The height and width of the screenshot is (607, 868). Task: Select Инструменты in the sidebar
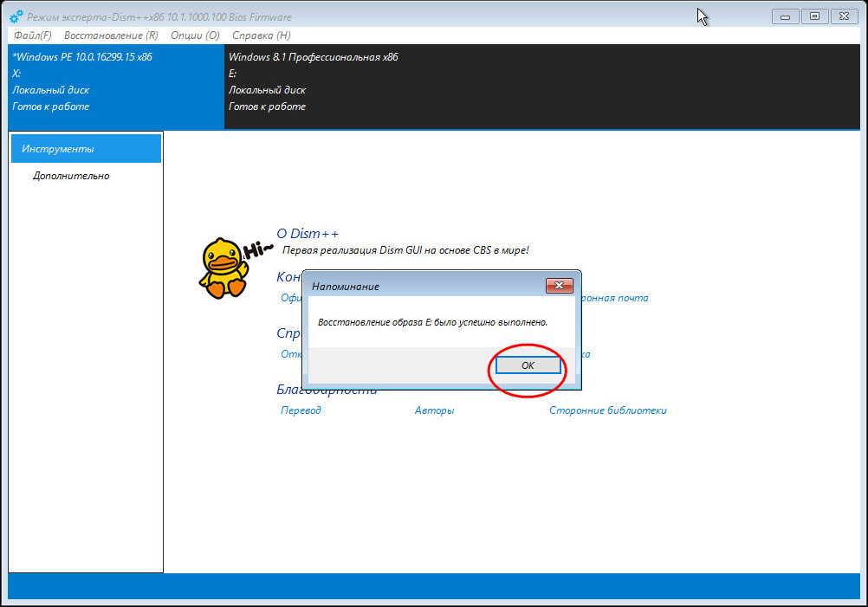[86, 149]
